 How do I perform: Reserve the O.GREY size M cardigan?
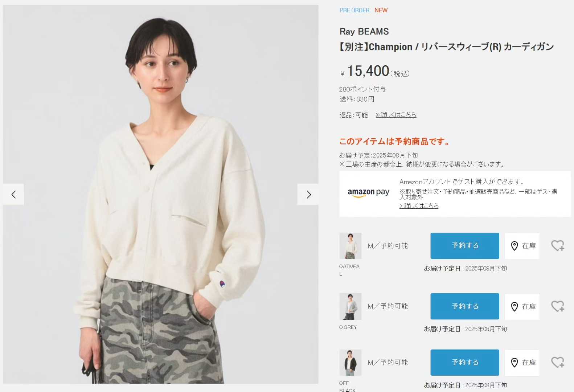pos(465,306)
